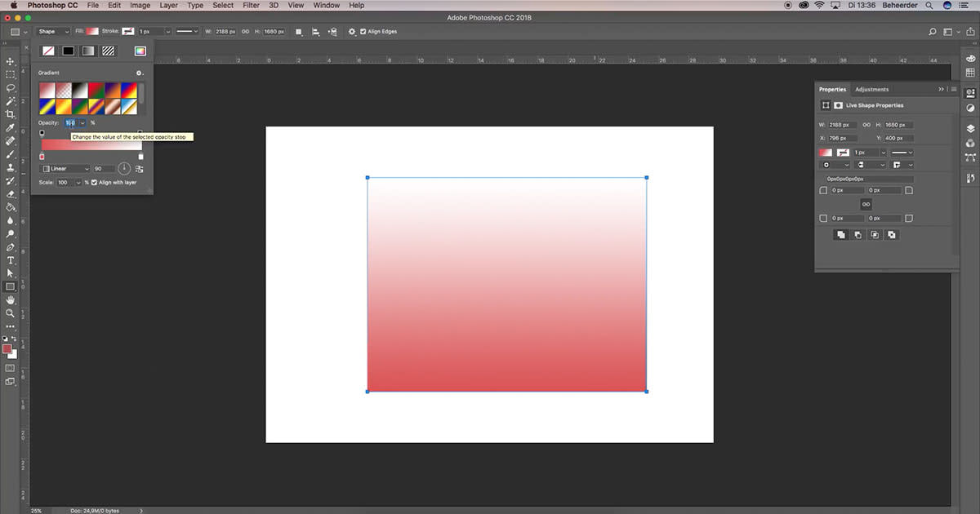Expand the stroke width dropdown in Properties
This screenshot has width=980, height=514.
(x=884, y=152)
